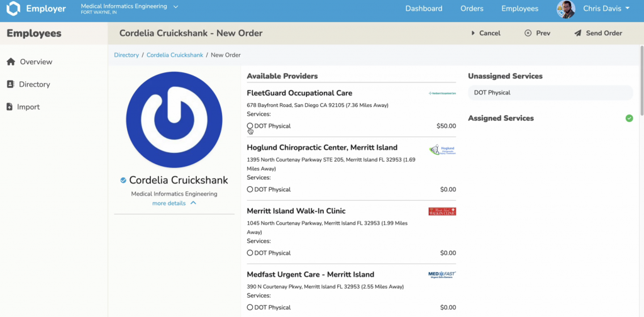Click the Overview home icon in sidebar

pyautogui.click(x=10, y=62)
